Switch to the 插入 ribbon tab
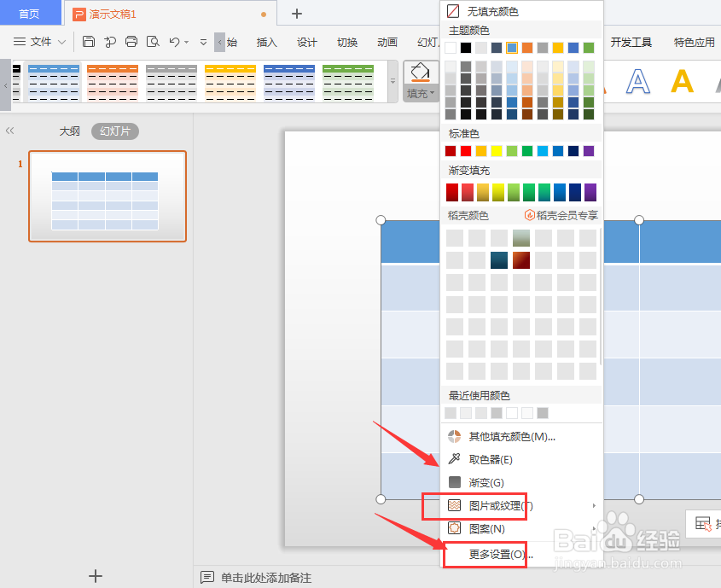The image size is (721, 588). [267, 43]
